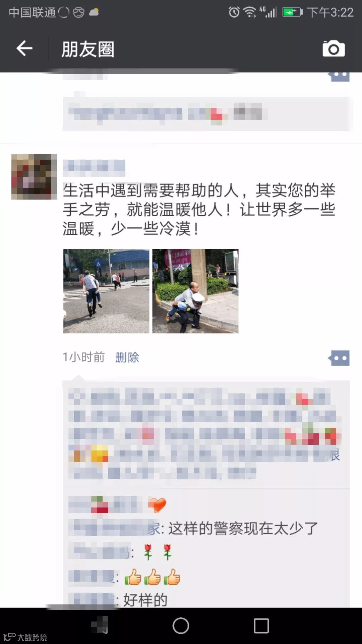The image size is (362, 644).
Task: Tap comment 这样的警察现在太少了
Action: (x=243, y=529)
